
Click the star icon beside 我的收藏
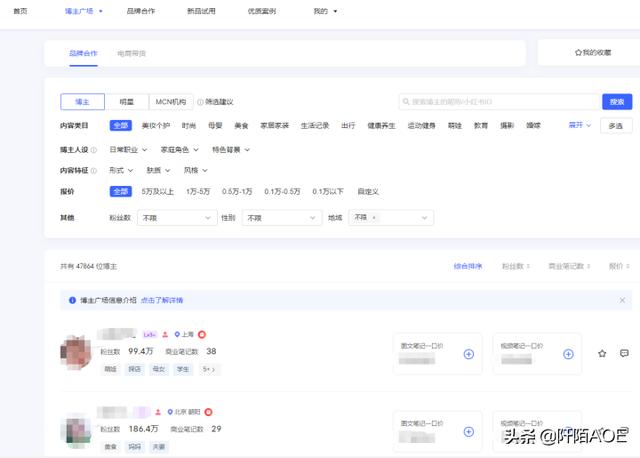(578, 53)
